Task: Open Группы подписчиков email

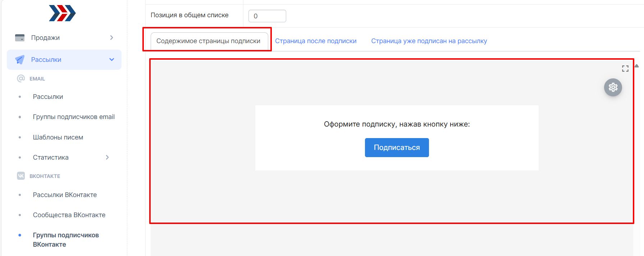Action: click(x=74, y=117)
